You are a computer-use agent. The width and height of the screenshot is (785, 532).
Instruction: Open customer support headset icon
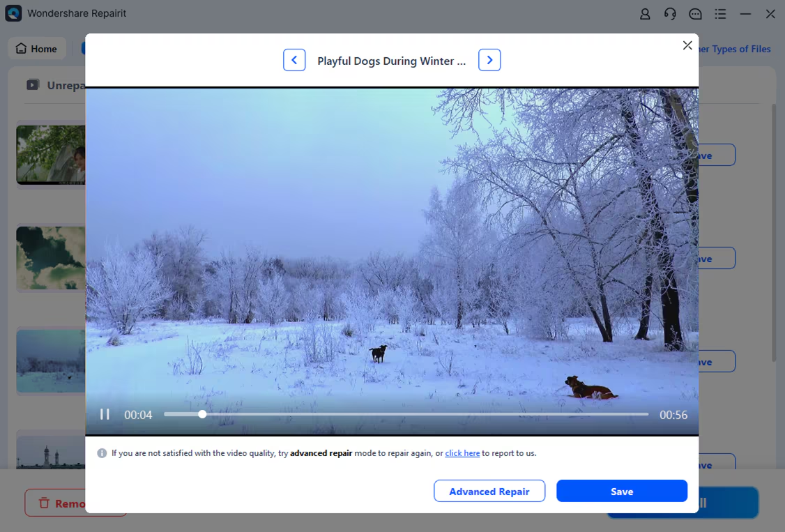[670, 14]
